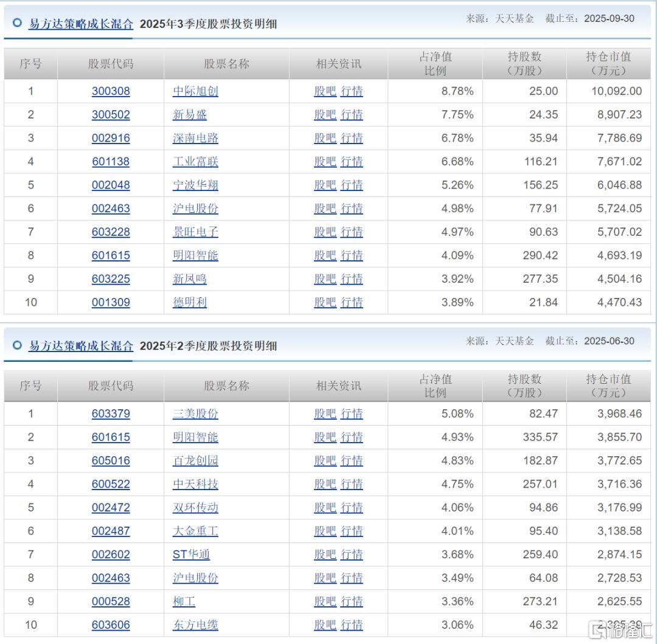Open stock code 601138
Image resolution: width=657 pixels, height=644 pixels.
coord(111,162)
